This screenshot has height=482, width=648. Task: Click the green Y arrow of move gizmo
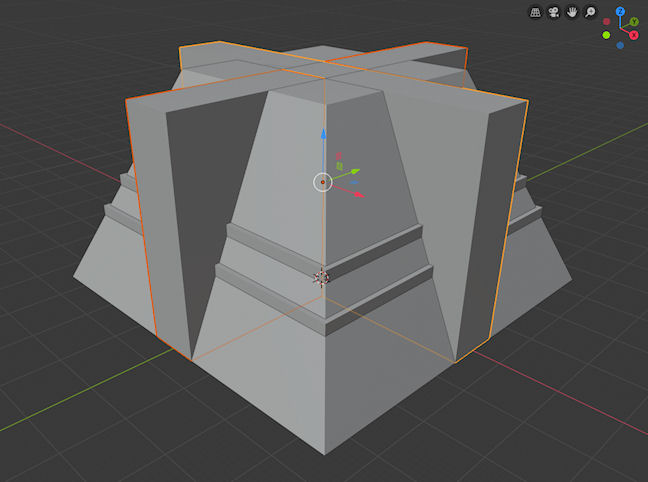[x=356, y=171]
